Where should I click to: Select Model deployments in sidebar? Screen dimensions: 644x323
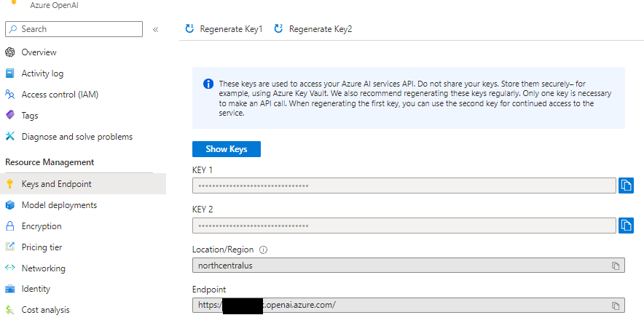click(59, 205)
